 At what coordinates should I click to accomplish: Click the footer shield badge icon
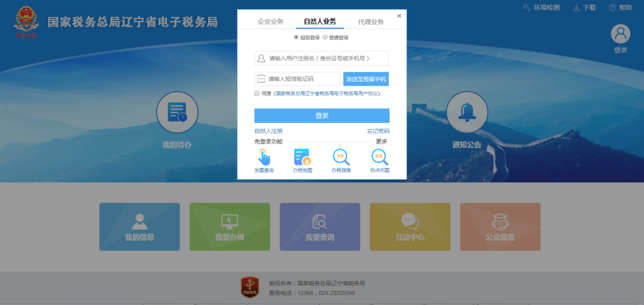click(x=250, y=287)
